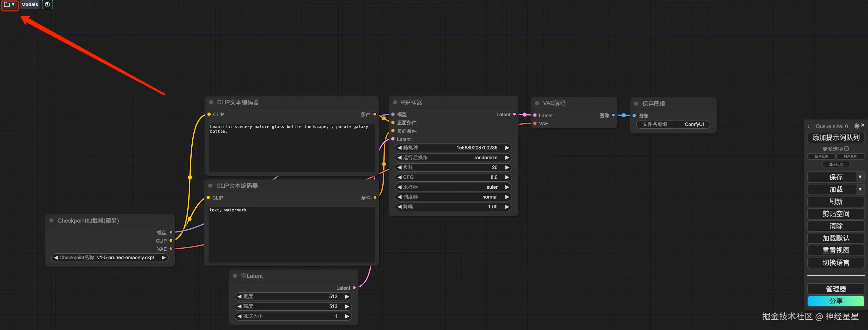
Task: Expand the 加载 dropdown arrow
Action: tap(860, 189)
